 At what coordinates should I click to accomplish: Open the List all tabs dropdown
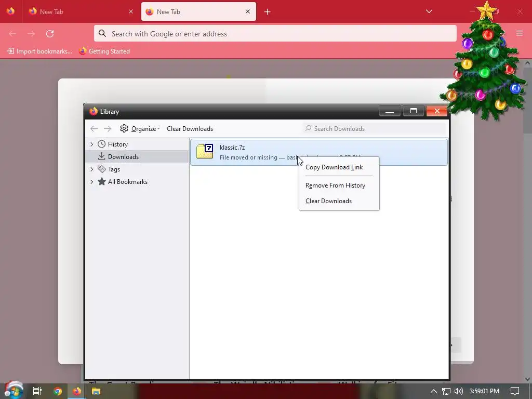pos(429,11)
